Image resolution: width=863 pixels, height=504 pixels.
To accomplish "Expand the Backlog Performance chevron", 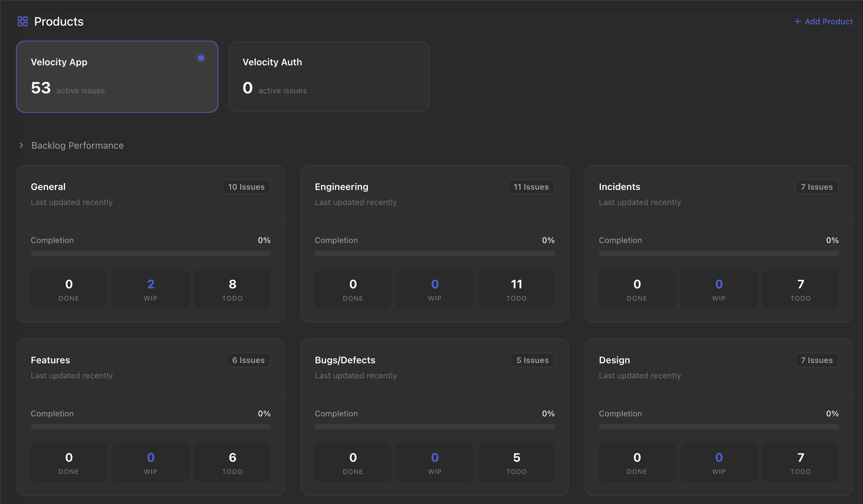I will click(21, 146).
